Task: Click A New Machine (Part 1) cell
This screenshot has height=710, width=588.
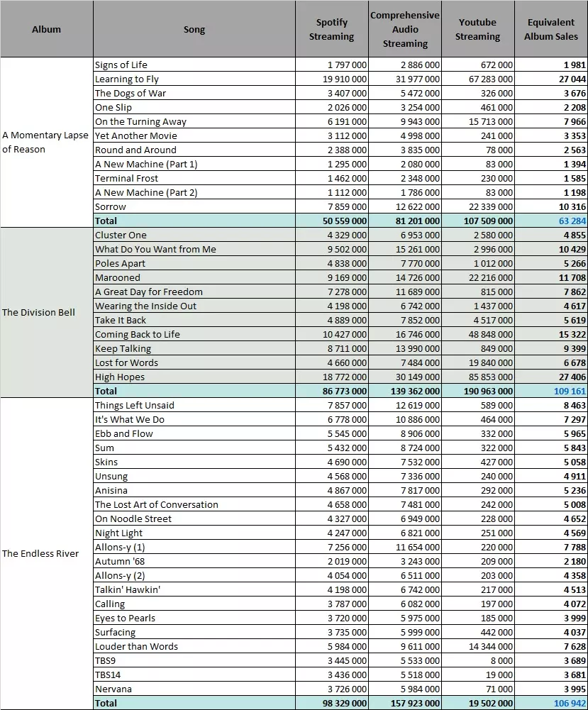Action: (x=194, y=164)
